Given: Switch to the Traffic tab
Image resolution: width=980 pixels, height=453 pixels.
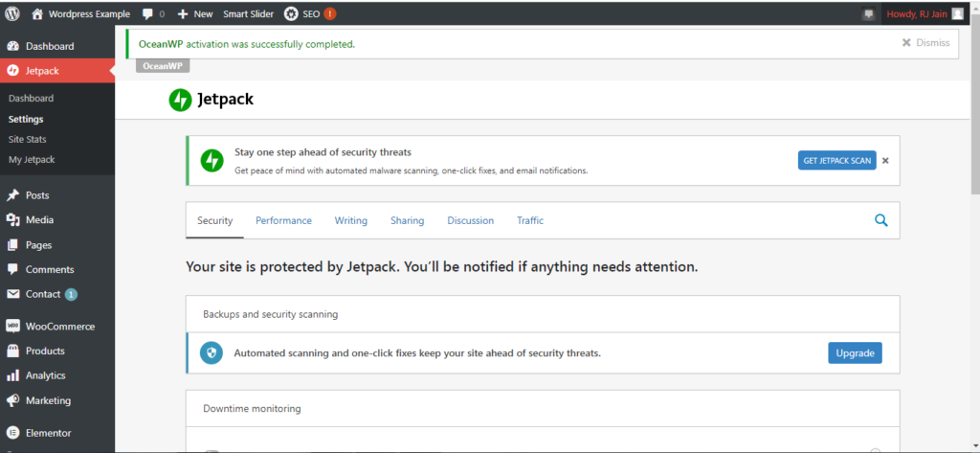Looking at the screenshot, I should tap(530, 220).
